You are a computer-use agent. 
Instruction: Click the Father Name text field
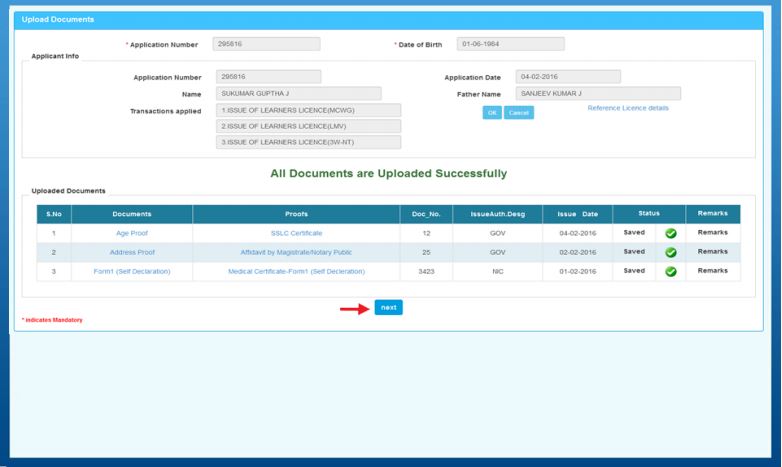(598, 94)
